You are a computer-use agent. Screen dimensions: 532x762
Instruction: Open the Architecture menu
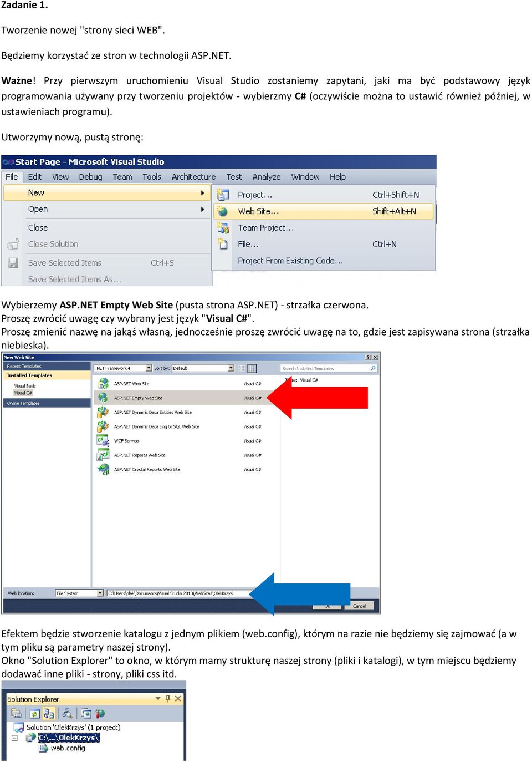[x=193, y=177]
